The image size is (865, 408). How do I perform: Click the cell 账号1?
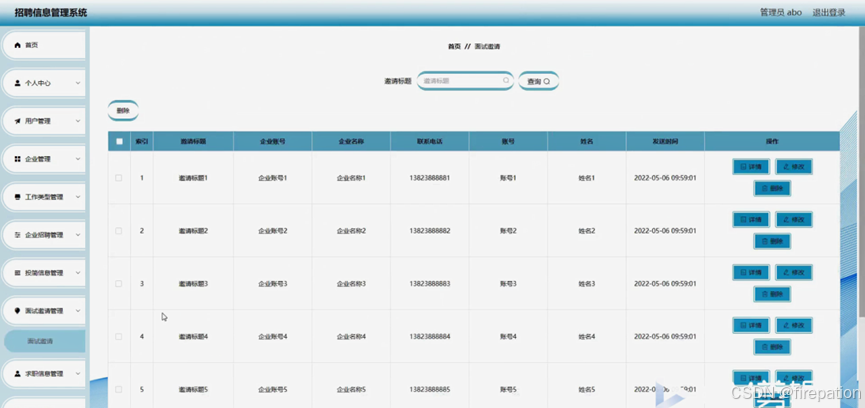pos(508,178)
